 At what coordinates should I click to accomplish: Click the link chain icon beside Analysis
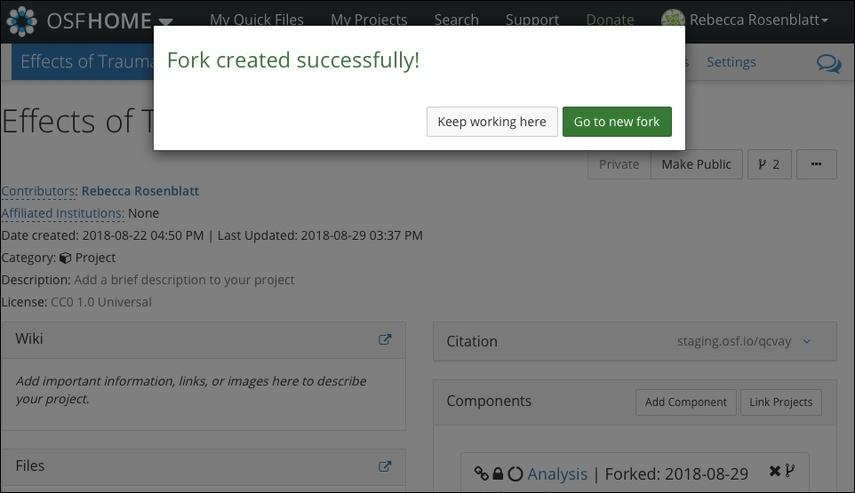tap(481, 473)
